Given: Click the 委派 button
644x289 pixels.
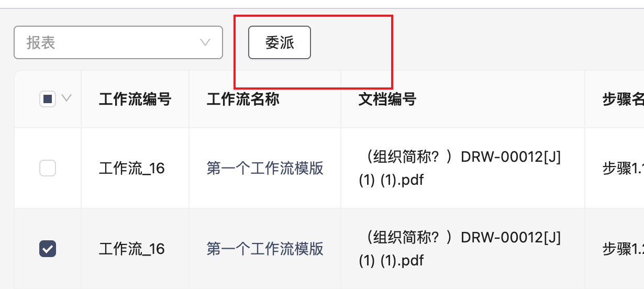Looking at the screenshot, I should click(280, 42).
